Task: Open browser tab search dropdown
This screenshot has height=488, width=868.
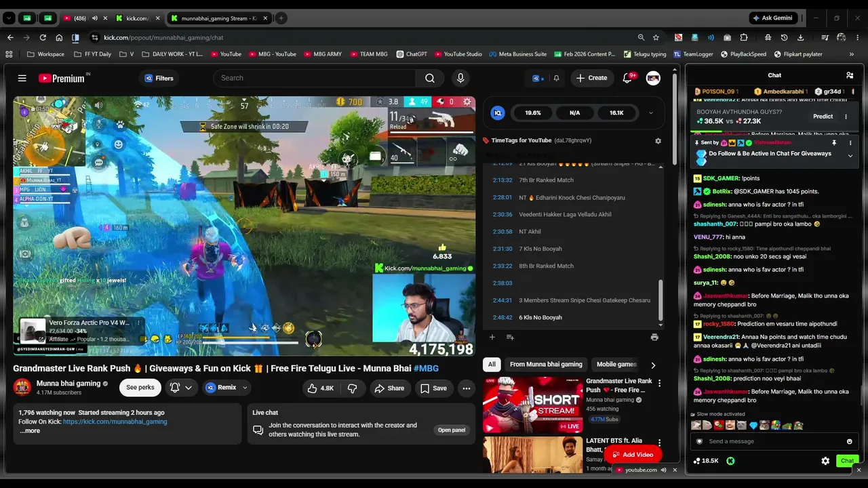Action: (x=9, y=18)
